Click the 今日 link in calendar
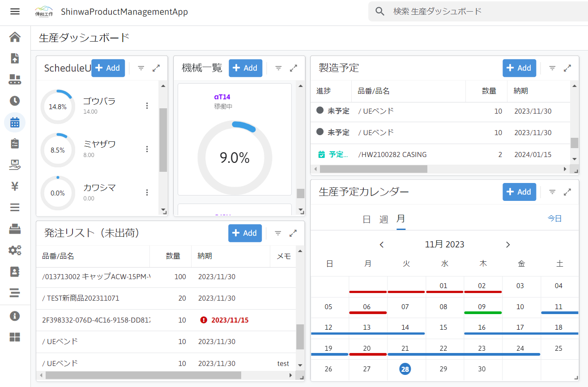The width and height of the screenshot is (588, 387). (554, 219)
